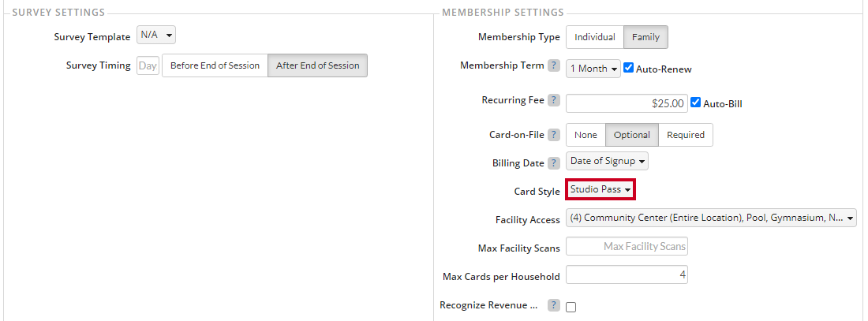Open help icon beside Membership Term

(x=554, y=66)
